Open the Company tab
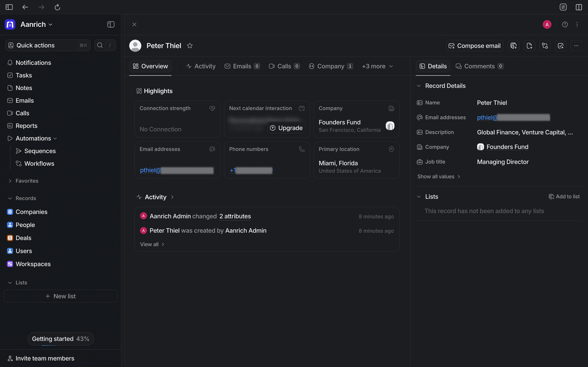Screen dimensions: 588x367 click(331, 66)
